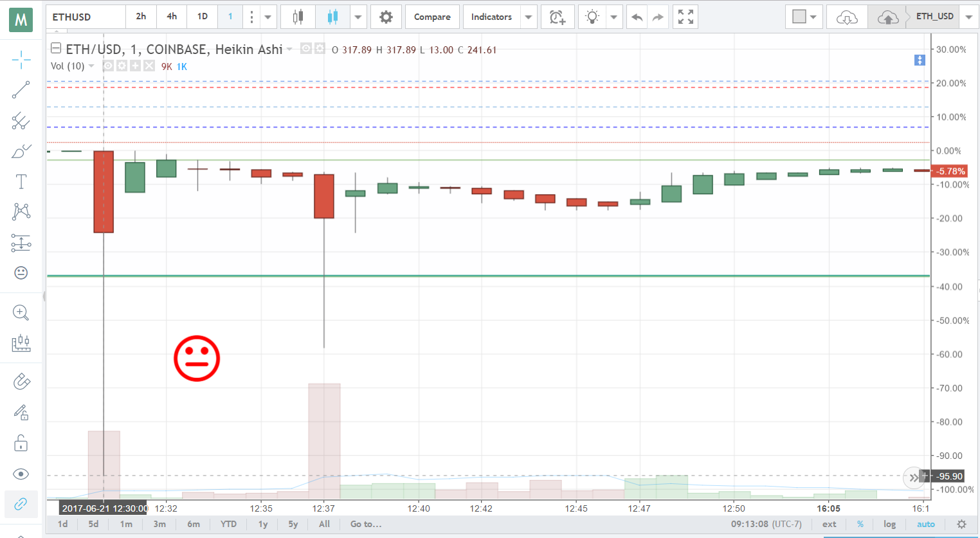Expand the Vol (10) indicator dropdown
This screenshot has width=980, height=538.
pyautogui.click(x=91, y=66)
